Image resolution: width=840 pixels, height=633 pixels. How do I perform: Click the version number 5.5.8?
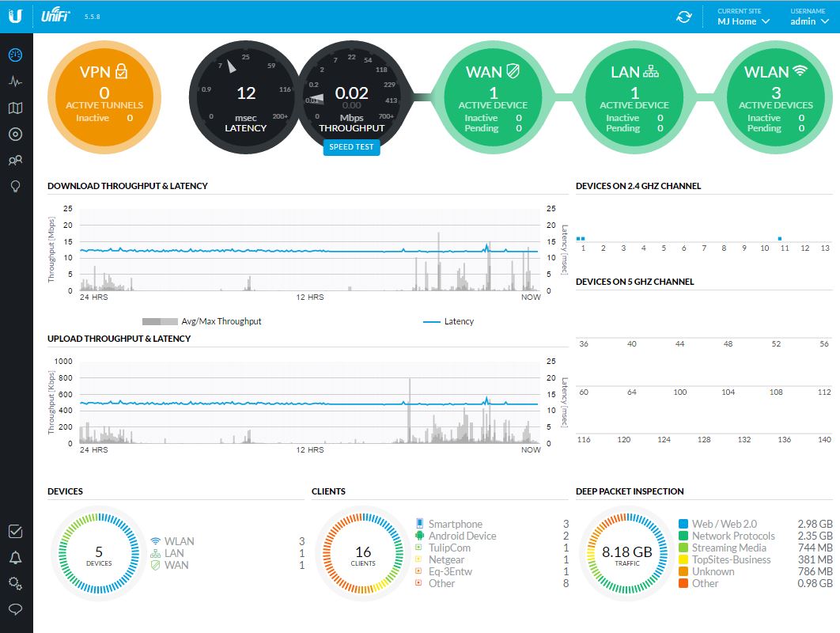(92, 17)
